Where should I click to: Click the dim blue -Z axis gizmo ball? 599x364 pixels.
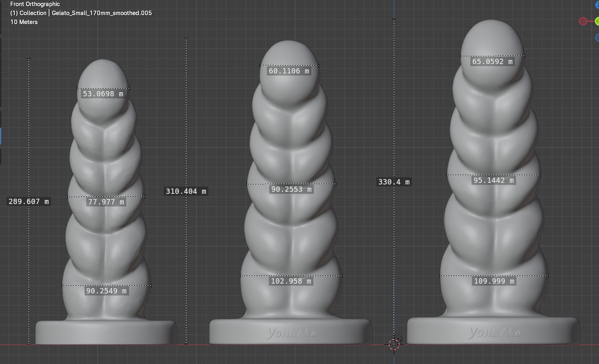click(597, 38)
